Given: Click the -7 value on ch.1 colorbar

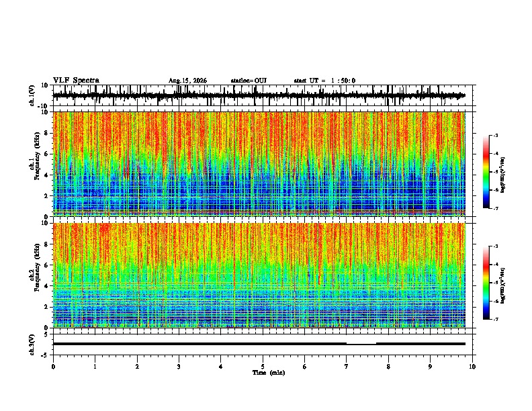Looking at the screenshot, I should click(495, 208).
